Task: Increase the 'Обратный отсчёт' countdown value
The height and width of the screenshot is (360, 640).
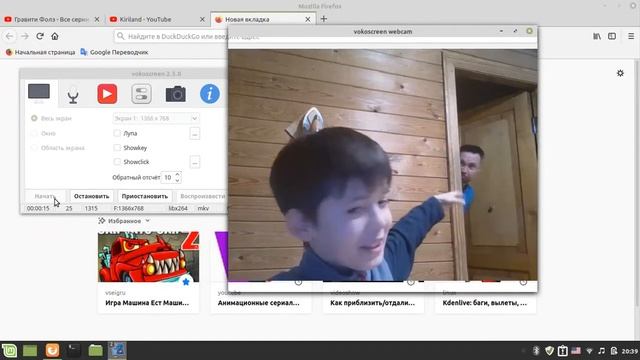Action: (177, 175)
